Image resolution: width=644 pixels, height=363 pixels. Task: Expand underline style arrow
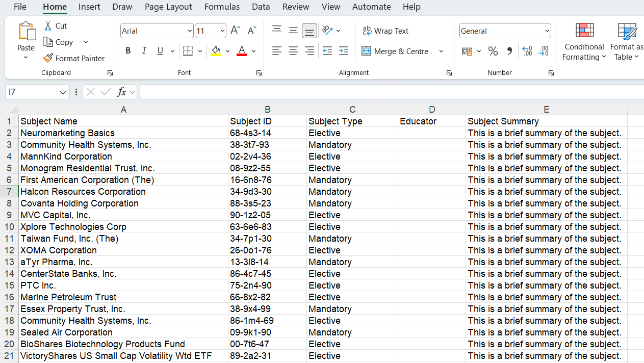point(172,51)
